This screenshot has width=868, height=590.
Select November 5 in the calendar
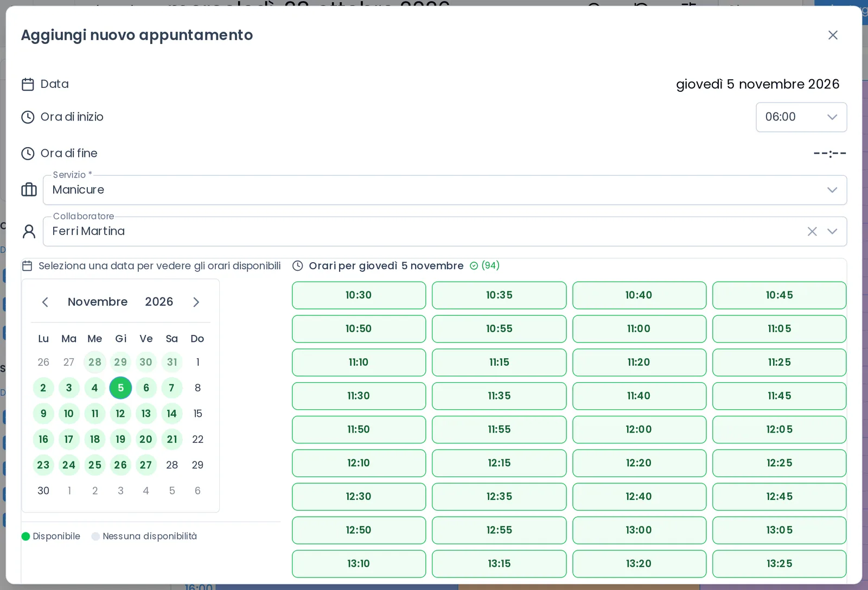tap(120, 388)
